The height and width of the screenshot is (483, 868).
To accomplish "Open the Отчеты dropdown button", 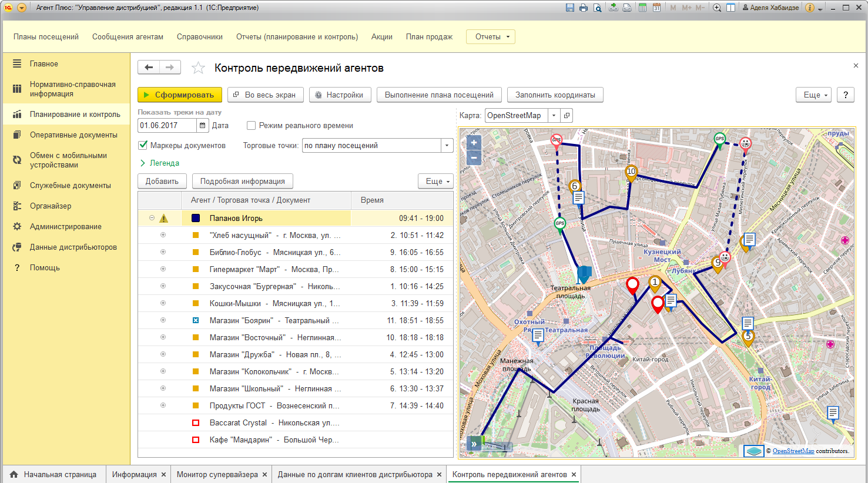I will [491, 36].
